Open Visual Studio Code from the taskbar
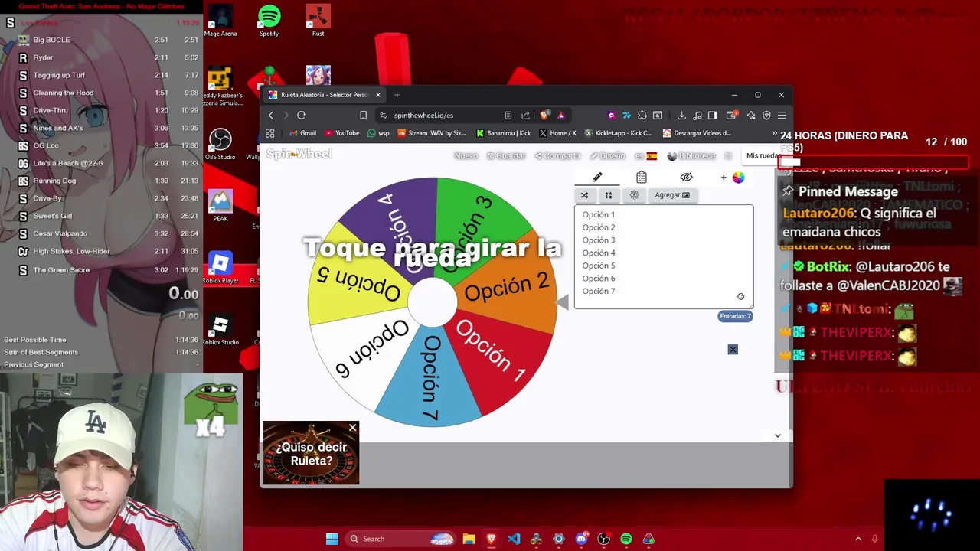Screen dimensions: 980x551 point(514,539)
